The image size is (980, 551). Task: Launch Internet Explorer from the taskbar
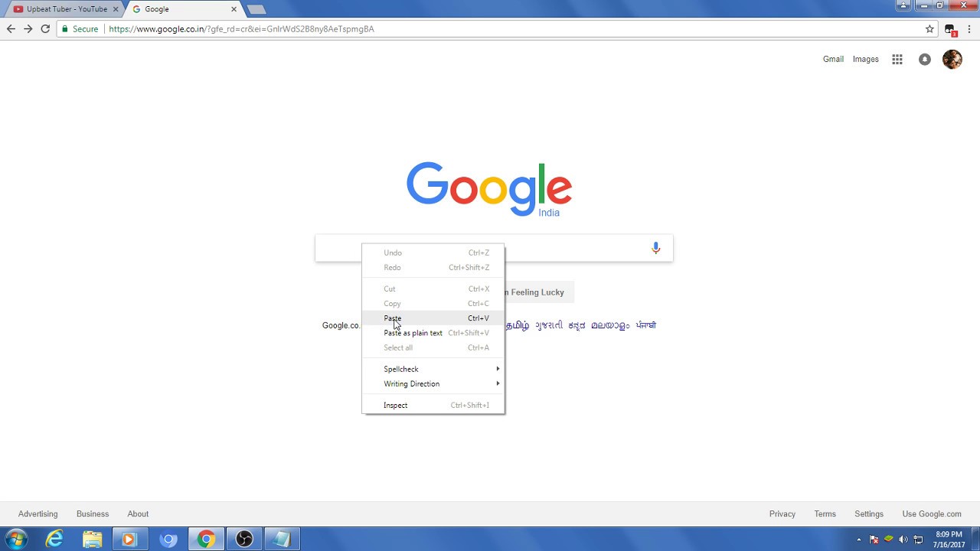click(x=54, y=539)
